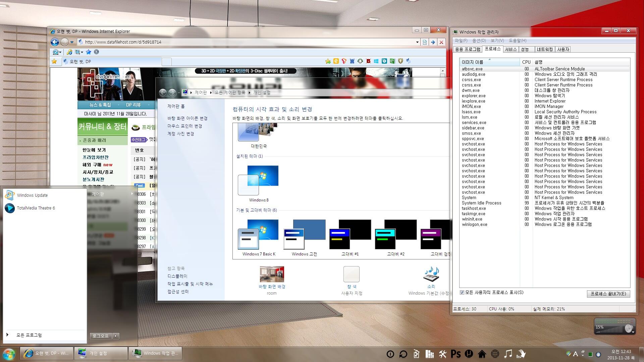Expand the 로그오프 arrow options button
The width and height of the screenshot is (644, 362).
(116, 336)
